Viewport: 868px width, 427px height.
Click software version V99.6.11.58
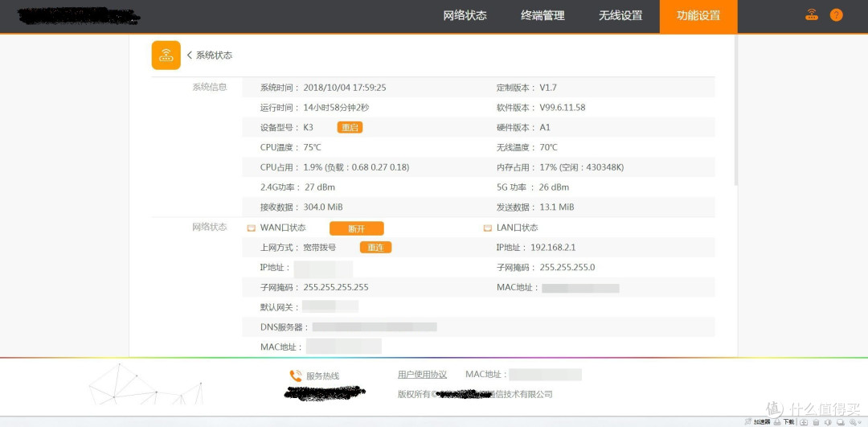click(563, 108)
